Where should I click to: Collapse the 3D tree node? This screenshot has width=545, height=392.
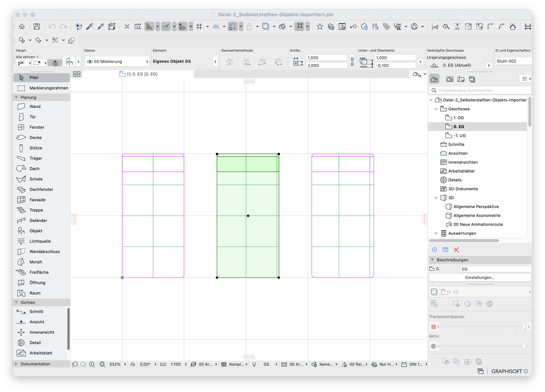pyautogui.click(x=436, y=198)
